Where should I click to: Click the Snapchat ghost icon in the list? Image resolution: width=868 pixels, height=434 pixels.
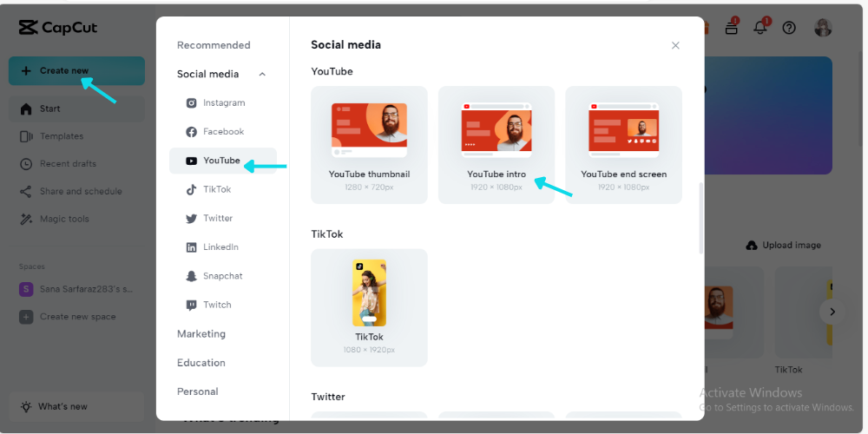coord(192,276)
